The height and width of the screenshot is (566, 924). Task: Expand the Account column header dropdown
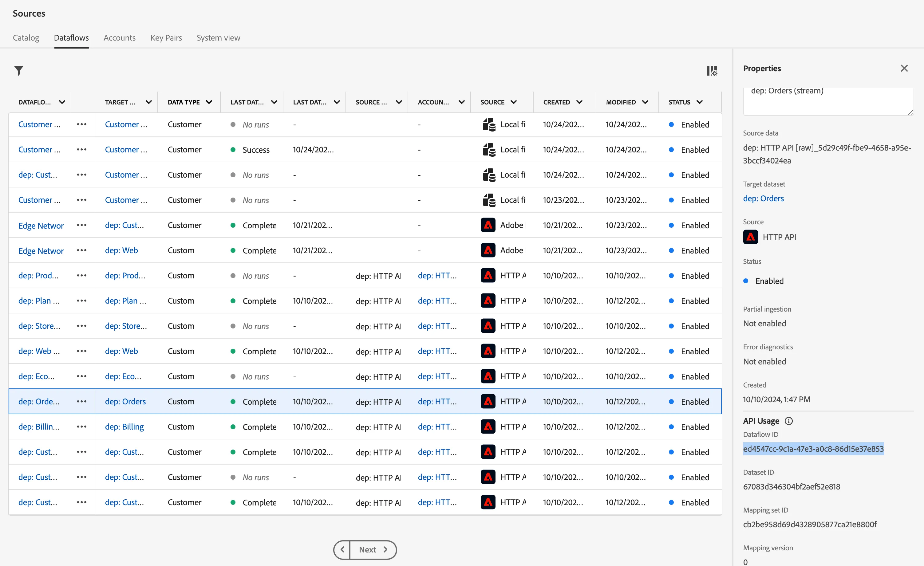click(462, 102)
